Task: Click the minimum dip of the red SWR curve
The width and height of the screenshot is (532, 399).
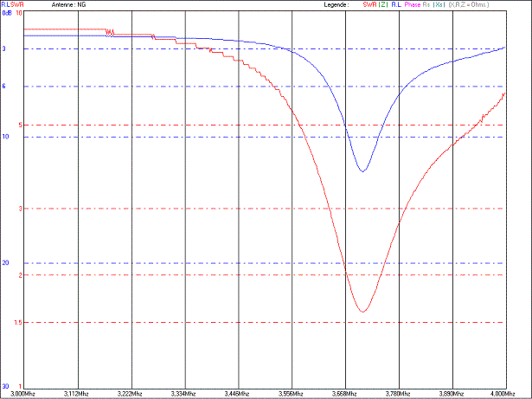Action: click(x=362, y=311)
